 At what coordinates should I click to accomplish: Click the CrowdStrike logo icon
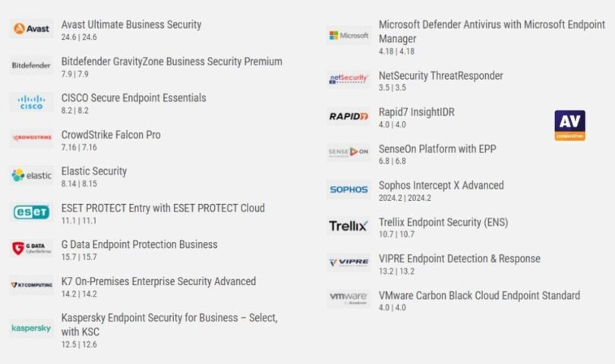[32, 140]
